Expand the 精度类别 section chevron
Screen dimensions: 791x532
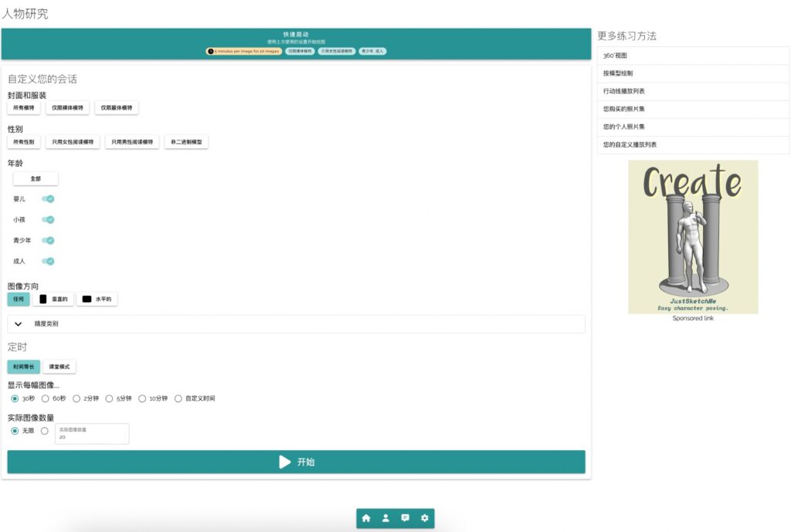(x=19, y=324)
